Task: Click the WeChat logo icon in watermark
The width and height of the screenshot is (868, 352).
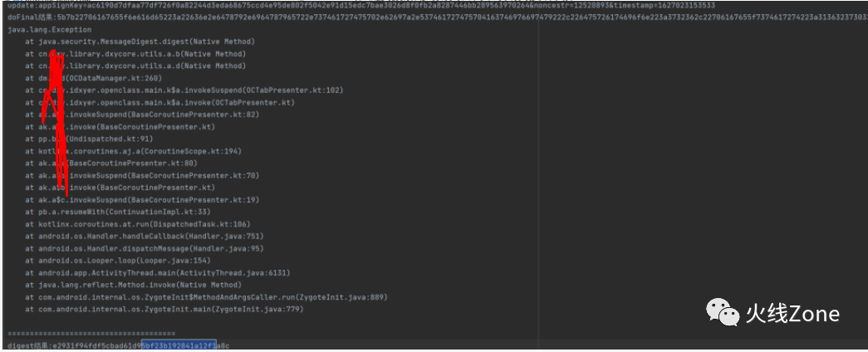Action: click(x=723, y=313)
